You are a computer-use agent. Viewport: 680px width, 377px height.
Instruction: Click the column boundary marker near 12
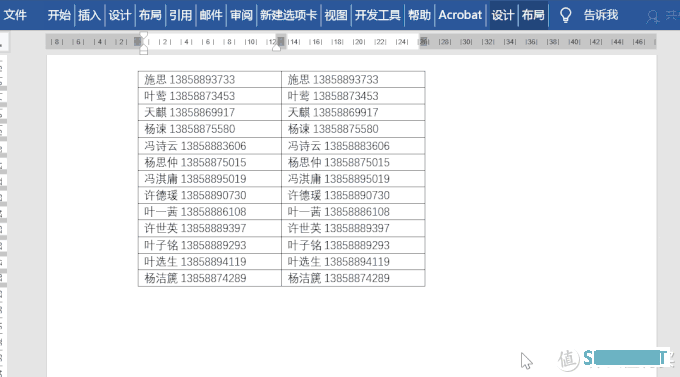281,41
